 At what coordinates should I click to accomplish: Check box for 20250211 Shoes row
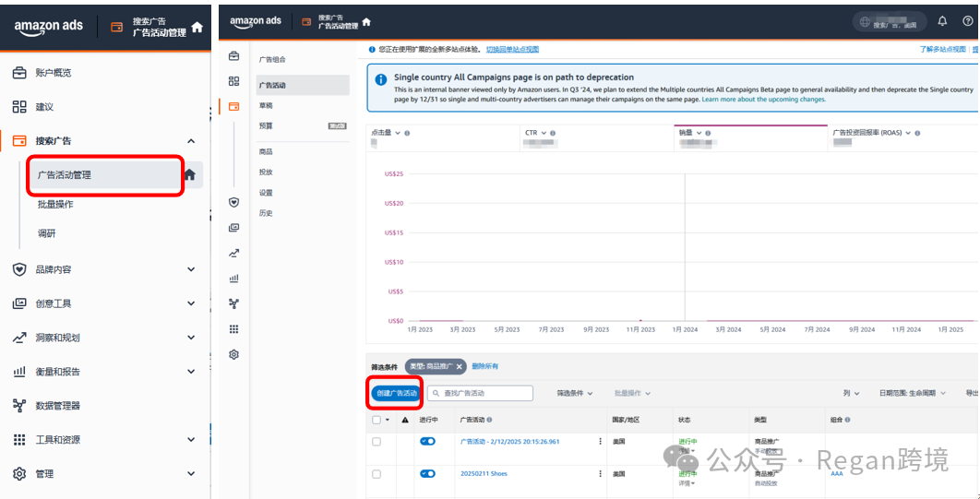376,474
